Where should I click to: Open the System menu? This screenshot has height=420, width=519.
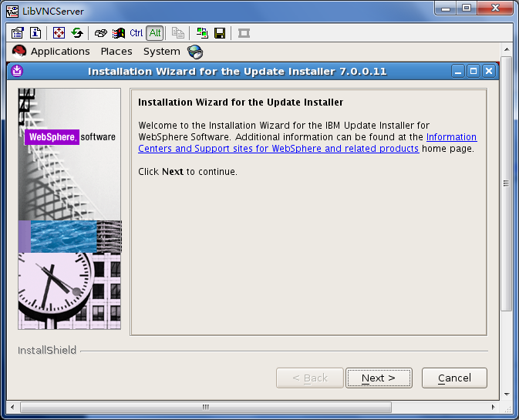(162, 52)
